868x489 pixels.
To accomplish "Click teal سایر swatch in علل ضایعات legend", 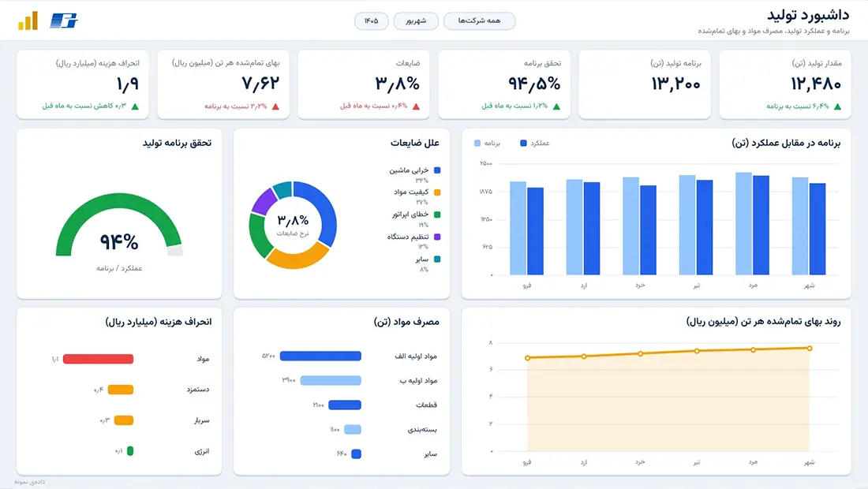I will (437, 259).
